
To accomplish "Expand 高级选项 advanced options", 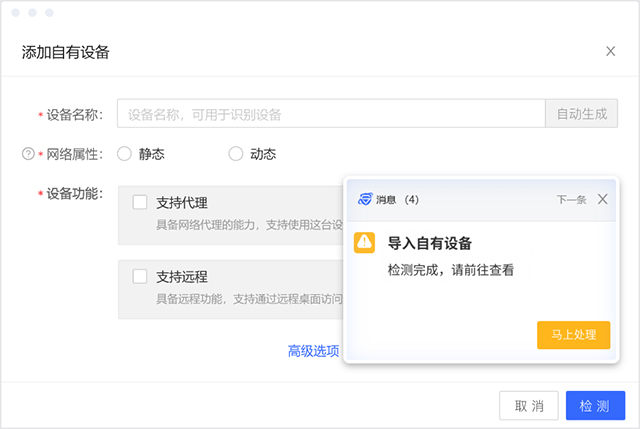I will [x=313, y=351].
